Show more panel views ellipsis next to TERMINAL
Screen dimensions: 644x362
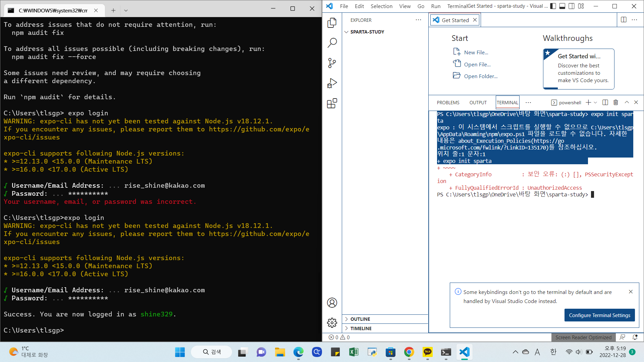[x=528, y=102]
